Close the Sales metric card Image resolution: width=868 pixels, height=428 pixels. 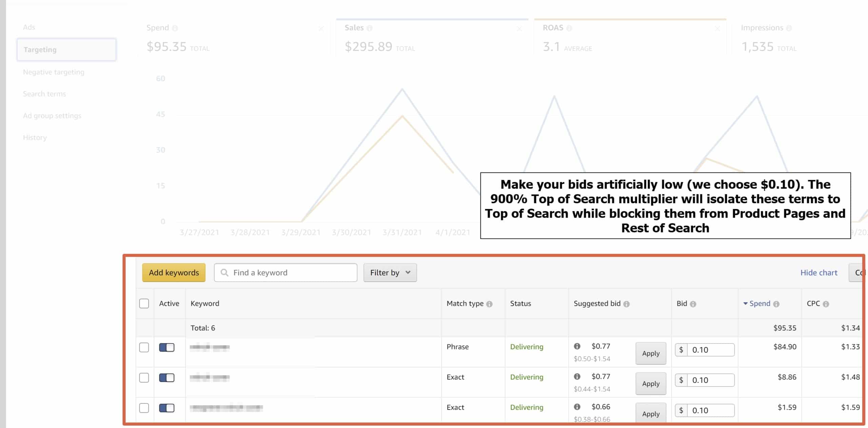click(x=519, y=29)
